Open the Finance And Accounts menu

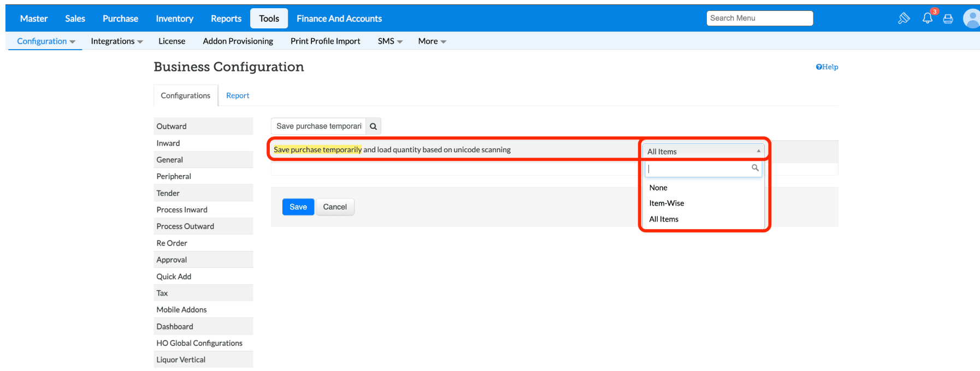(339, 19)
